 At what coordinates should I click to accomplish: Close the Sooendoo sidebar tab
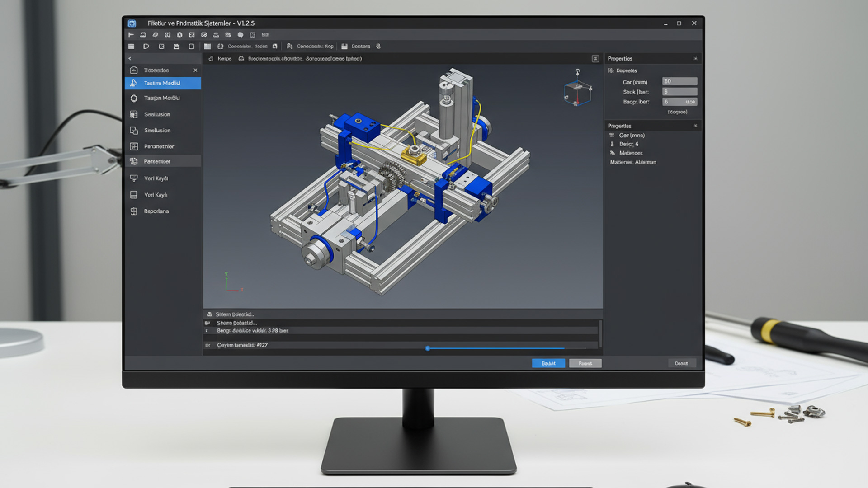coord(195,70)
